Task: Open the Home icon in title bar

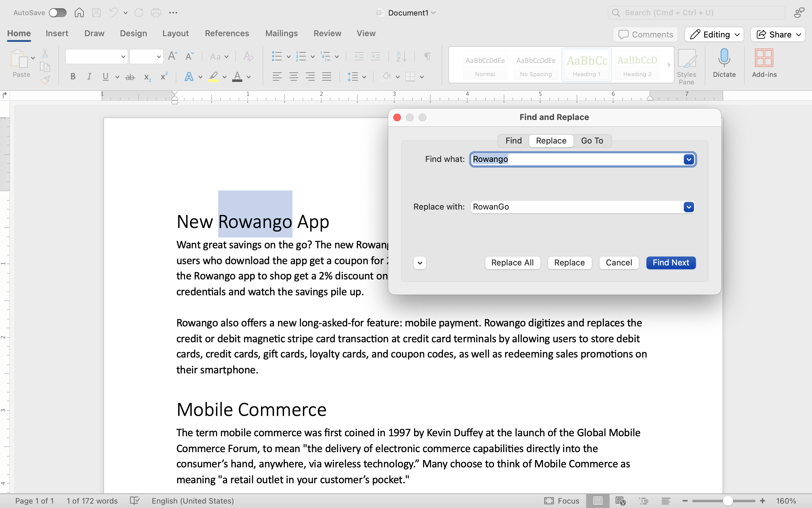Action: click(79, 13)
